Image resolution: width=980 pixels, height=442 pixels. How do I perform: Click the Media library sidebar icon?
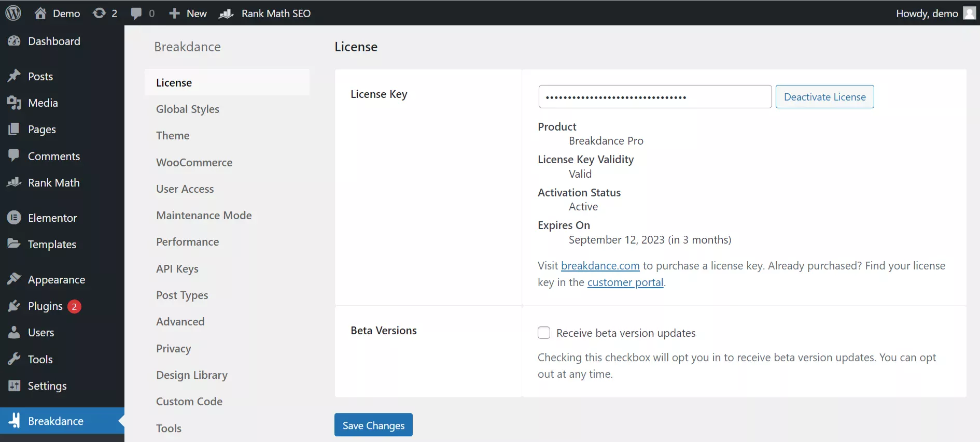(x=14, y=103)
